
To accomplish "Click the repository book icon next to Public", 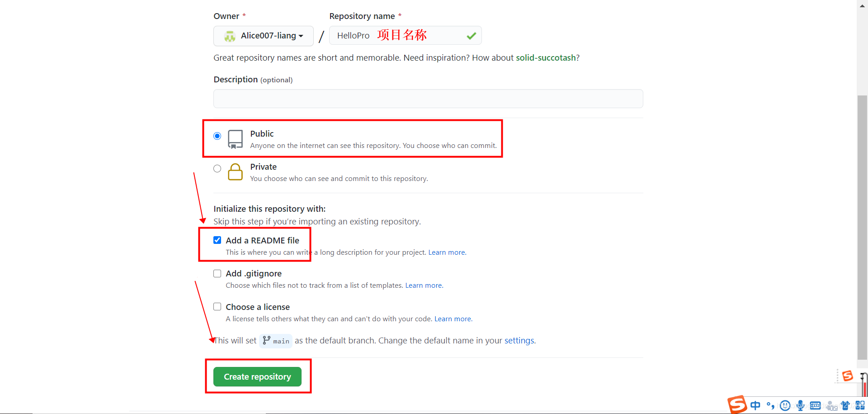I will click(x=235, y=139).
